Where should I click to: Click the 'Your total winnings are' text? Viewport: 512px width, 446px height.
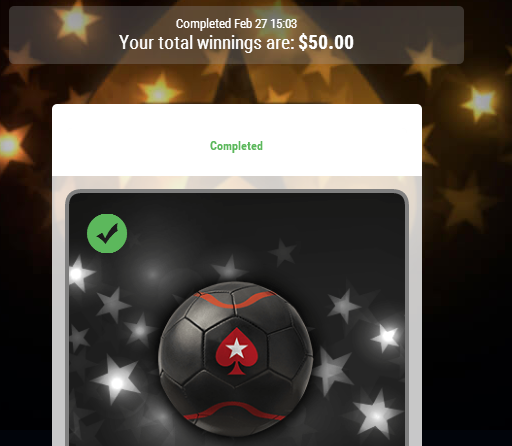pyautogui.click(x=207, y=43)
